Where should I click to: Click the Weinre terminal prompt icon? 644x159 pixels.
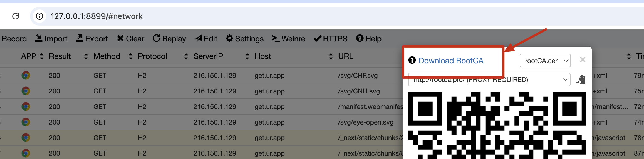point(276,39)
